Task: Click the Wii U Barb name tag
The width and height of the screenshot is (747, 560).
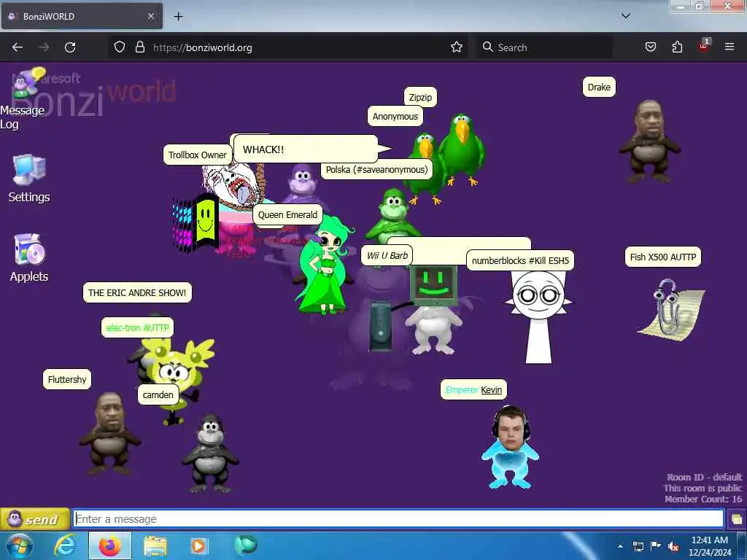Action: [387, 256]
